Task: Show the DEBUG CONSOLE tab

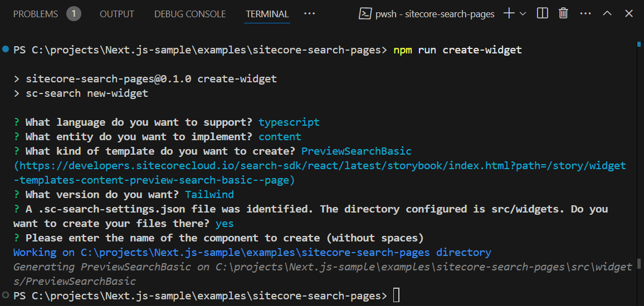Action: (190, 14)
